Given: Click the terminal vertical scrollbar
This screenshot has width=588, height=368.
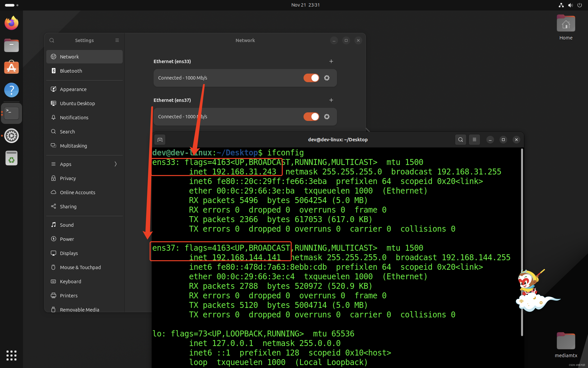Looking at the screenshot, I should pos(522,242).
